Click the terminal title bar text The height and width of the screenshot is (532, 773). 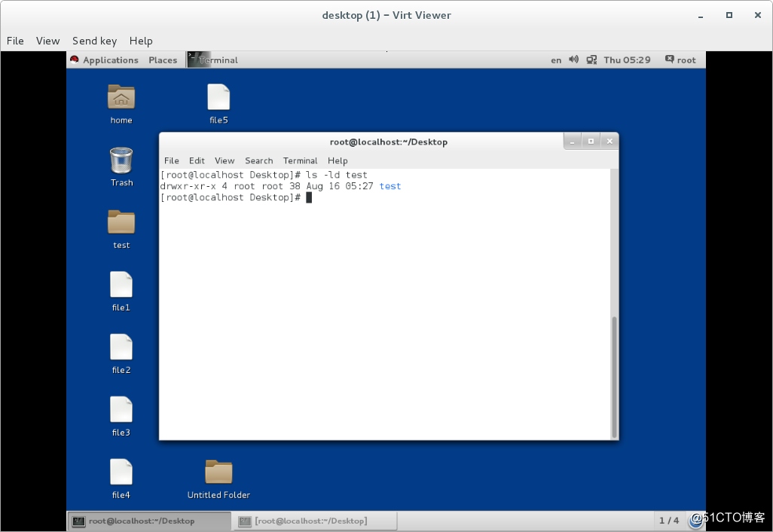(x=389, y=142)
